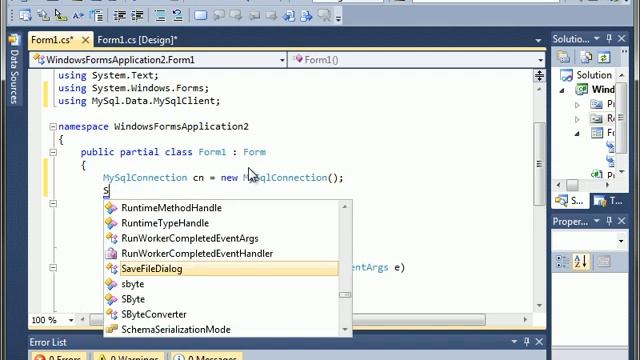Image resolution: width=640 pixels, height=360 pixels.
Task: Click the Decrease Line Indent icon
Action: point(120,16)
